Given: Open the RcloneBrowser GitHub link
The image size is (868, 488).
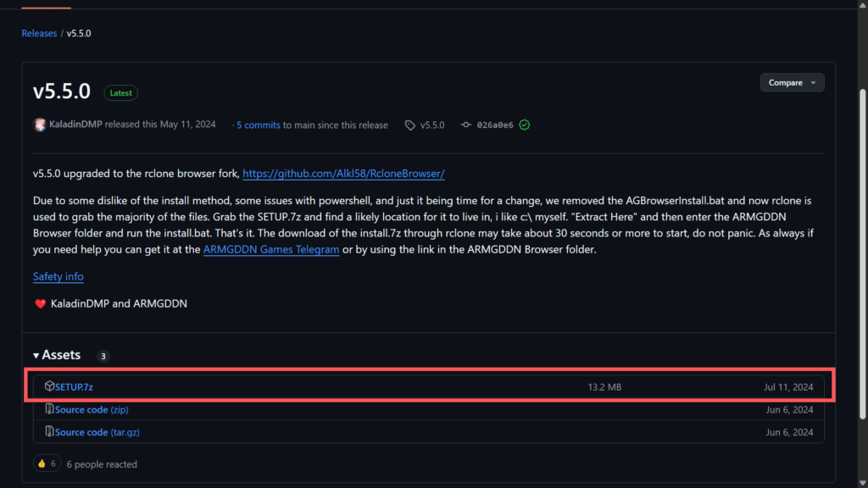Looking at the screenshot, I should [x=343, y=174].
